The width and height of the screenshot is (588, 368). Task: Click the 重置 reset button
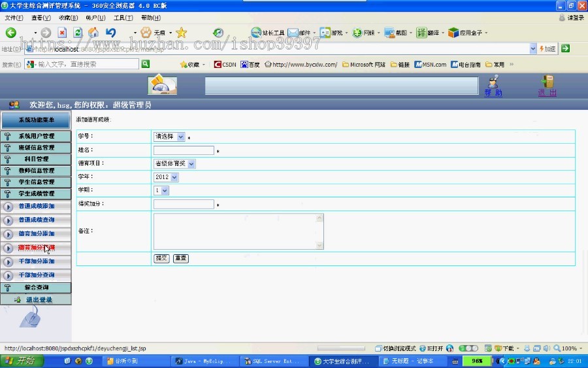(181, 258)
